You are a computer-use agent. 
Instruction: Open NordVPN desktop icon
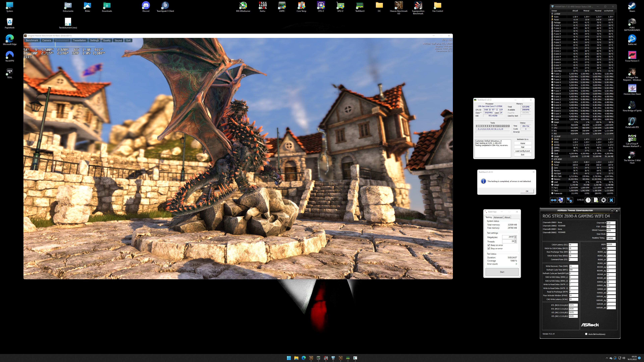point(10,56)
